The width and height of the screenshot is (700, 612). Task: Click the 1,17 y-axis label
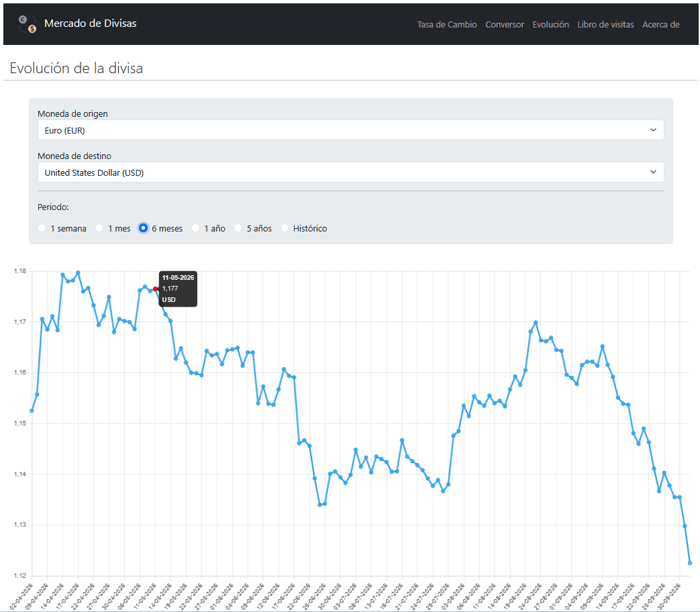tap(20, 322)
